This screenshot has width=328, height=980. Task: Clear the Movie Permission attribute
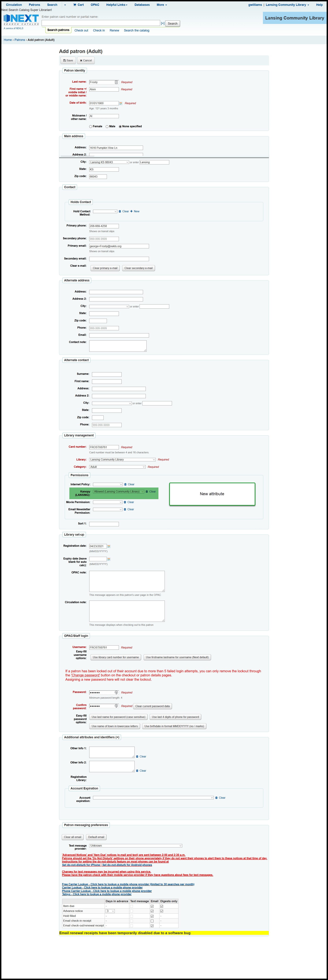point(129,502)
